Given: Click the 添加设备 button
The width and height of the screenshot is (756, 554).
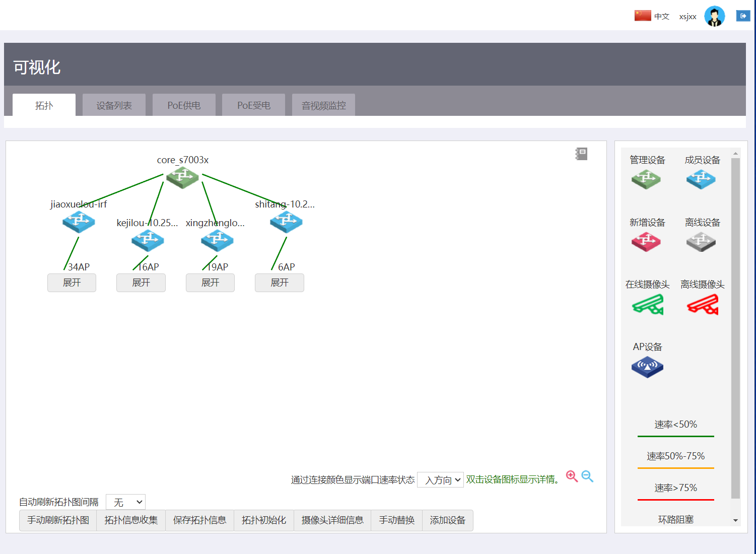Looking at the screenshot, I should (x=448, y=520).
